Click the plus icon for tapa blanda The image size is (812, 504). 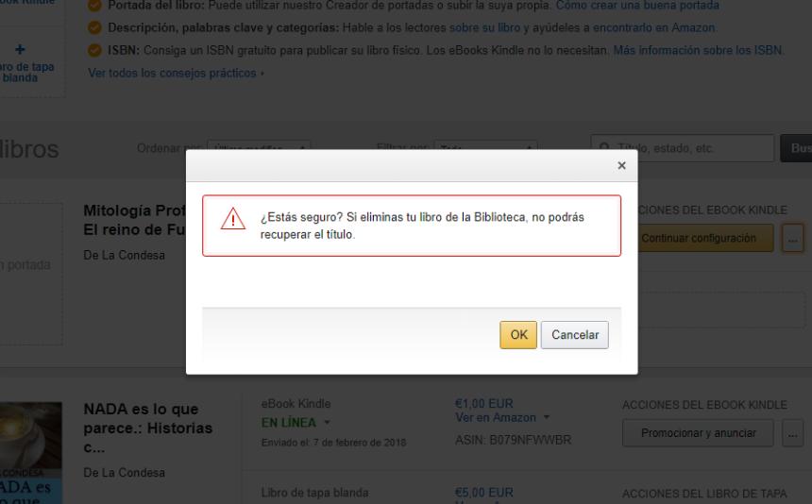[22, 48]
